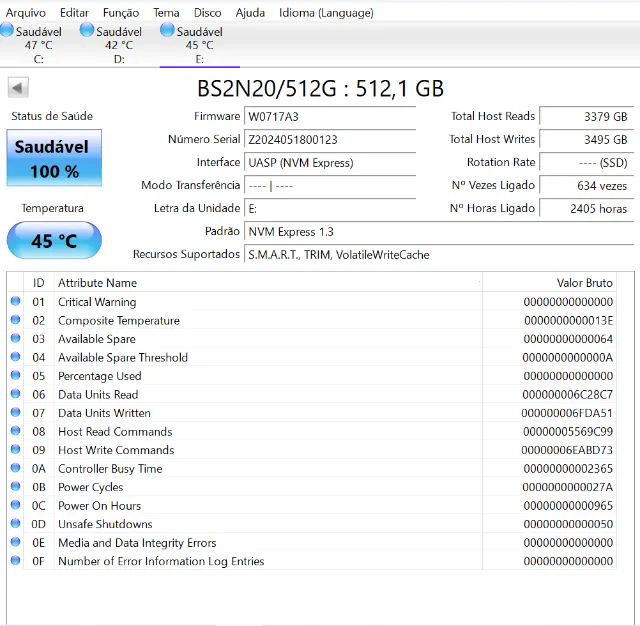This screenshot has height=626, width=640.
Task: Click the Interface field UASP (NVM Express)
Action: 330,163
